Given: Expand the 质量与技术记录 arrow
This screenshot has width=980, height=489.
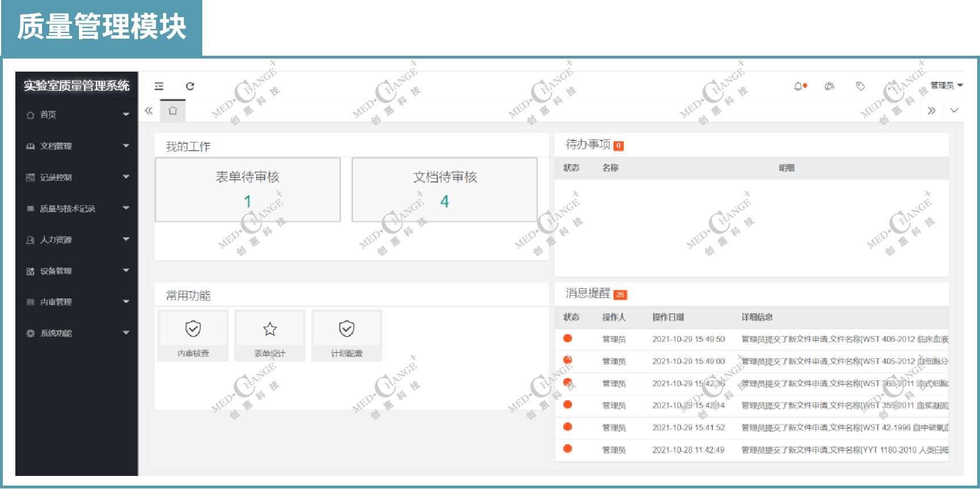Looking at the screenshot, I should 126,208.
